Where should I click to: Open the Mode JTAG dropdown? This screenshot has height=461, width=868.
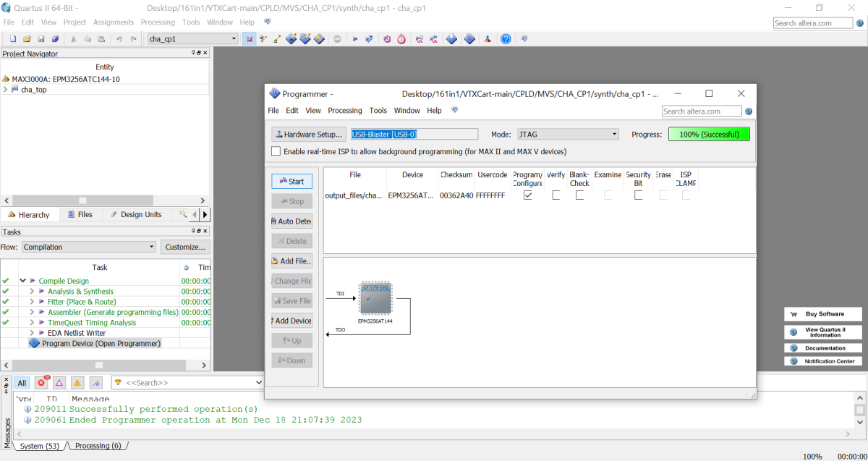[568, 134]
